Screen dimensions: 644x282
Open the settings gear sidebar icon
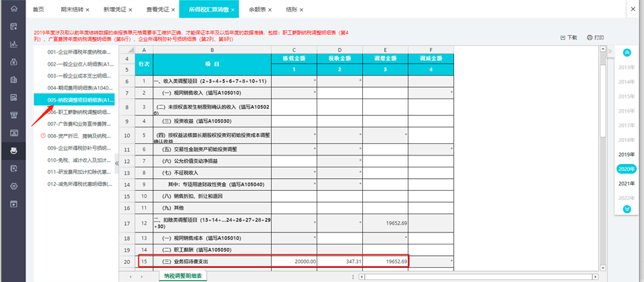point(14,186)
